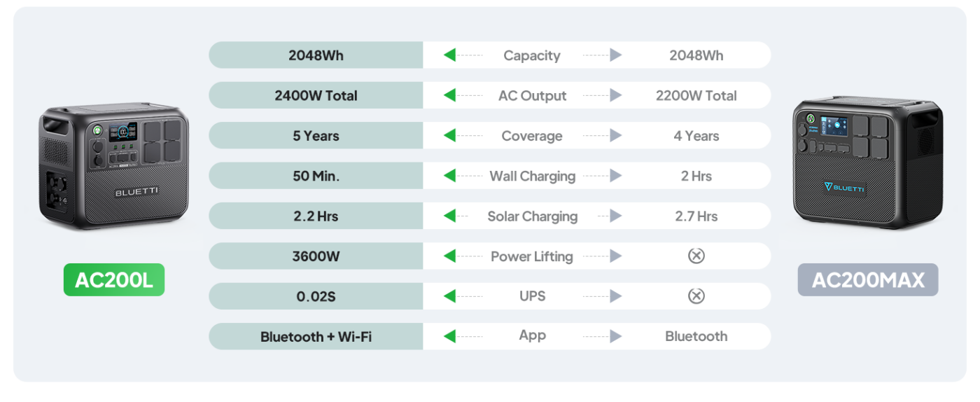The height and width of the screenshot is (402, 980).
Task: Select the green AC200L label
Action: pyautogui.click(x=114, y=280)
